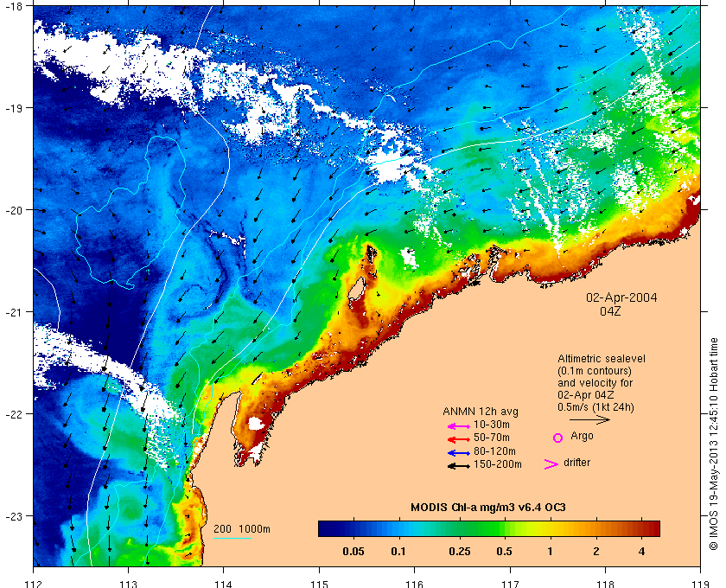The width and height of the screenshot is (726, 588).
Task: Click the latitude axis label '-22'
Action: coord(12,414)
